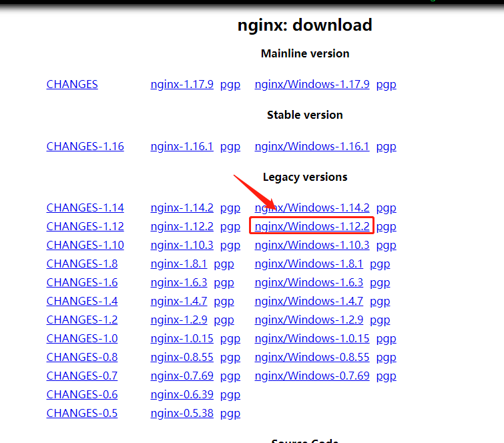Download nginx/Windows-1.17.9

[x=312, y=84]
